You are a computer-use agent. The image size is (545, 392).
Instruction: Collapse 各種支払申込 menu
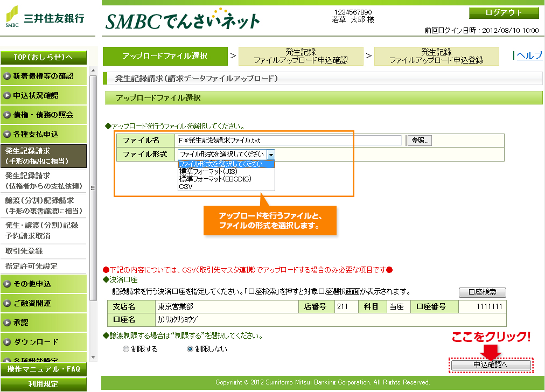(x=44, y=134)
